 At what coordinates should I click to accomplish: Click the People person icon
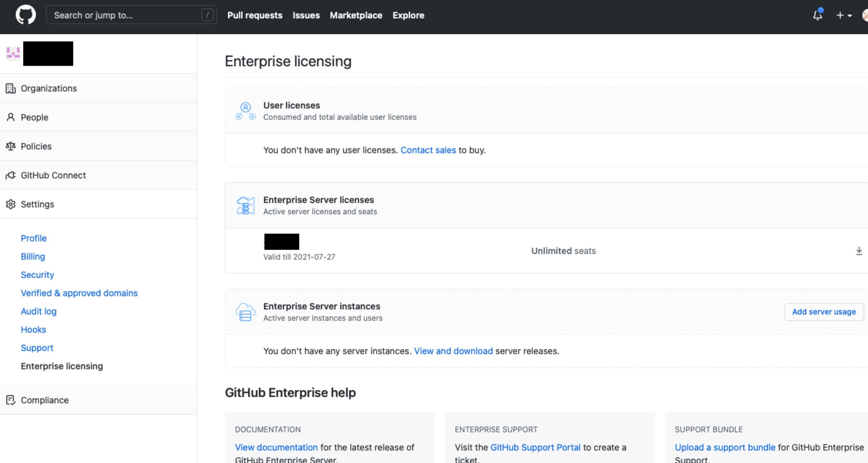point(10,117)
